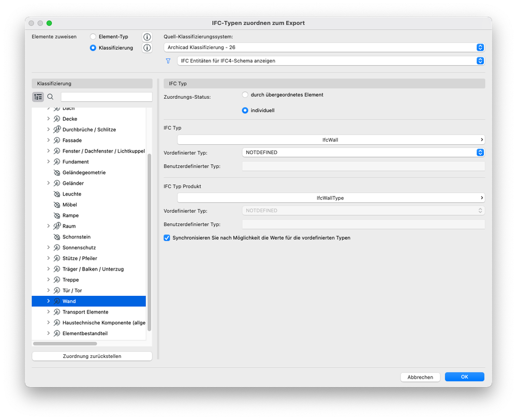This screenshot has height=420, width=517.
Task: Click the Fundament classification icon
Action: (57, 162)
